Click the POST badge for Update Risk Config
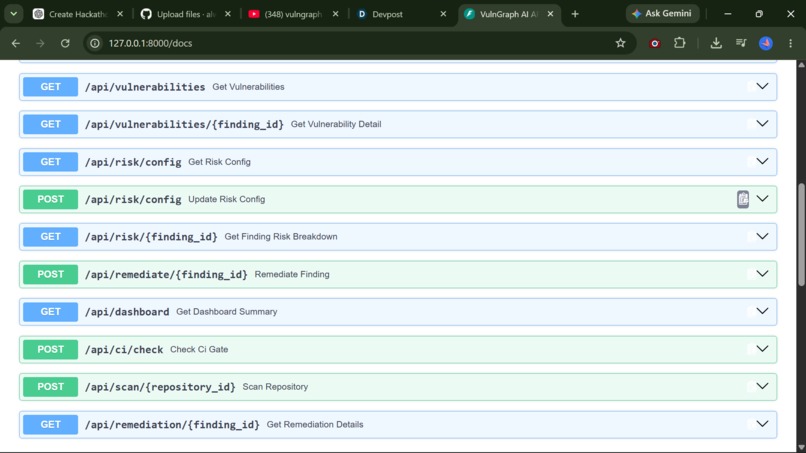This screenshot has height=453, width=806. point(50,200)
